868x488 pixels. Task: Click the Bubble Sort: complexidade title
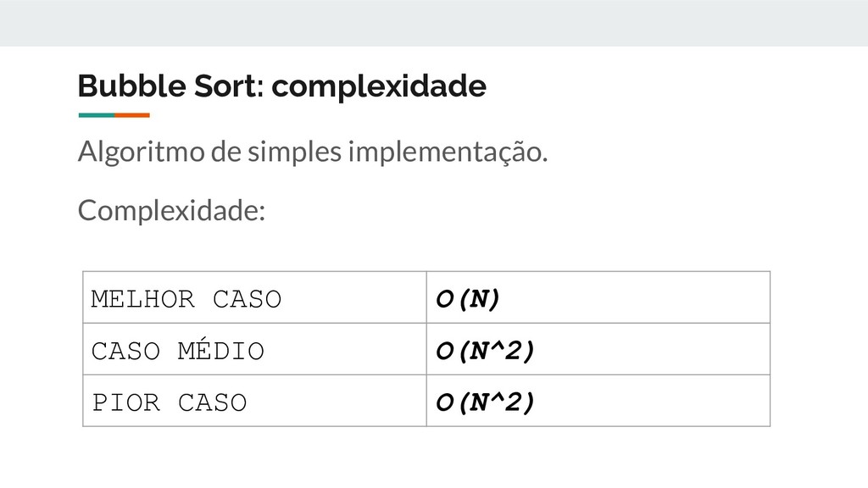point(281,86)
